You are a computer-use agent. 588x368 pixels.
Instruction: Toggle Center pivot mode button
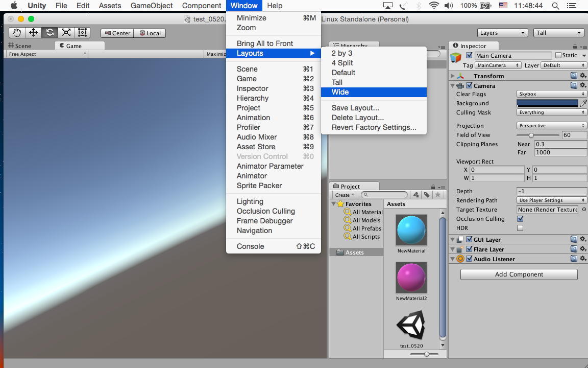point(117,33)
